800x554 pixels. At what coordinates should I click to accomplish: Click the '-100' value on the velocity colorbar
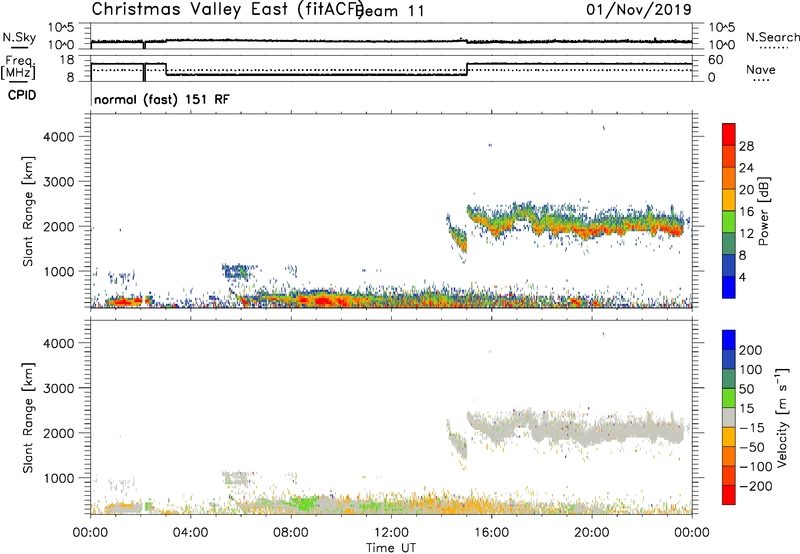(x=755, y=467)
